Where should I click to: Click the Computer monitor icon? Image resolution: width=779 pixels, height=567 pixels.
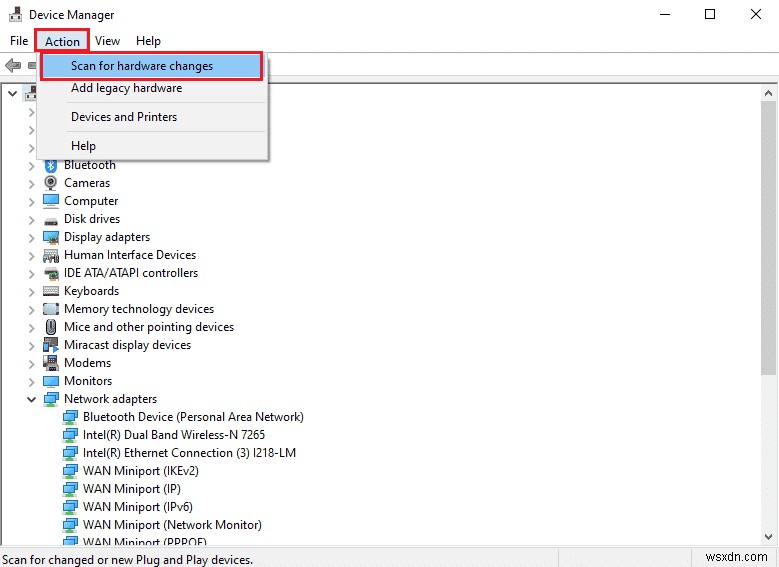(51, 201)
